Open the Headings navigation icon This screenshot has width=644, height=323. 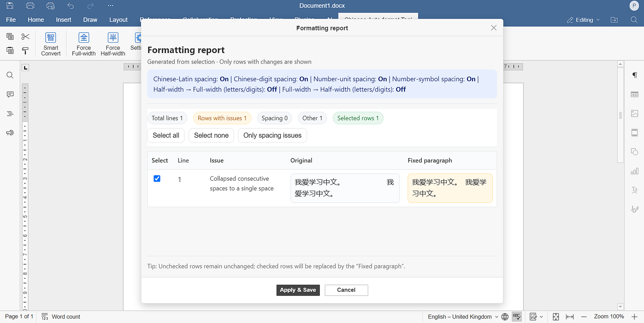[x=10, y=114]
